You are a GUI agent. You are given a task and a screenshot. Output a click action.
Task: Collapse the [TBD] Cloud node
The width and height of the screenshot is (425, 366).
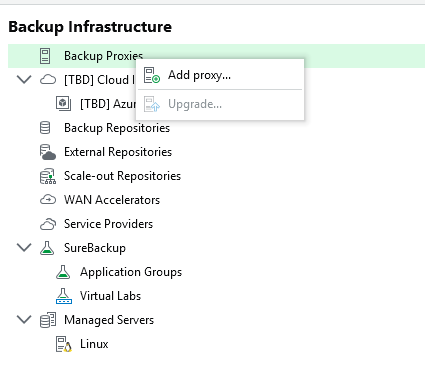(24, 80)
